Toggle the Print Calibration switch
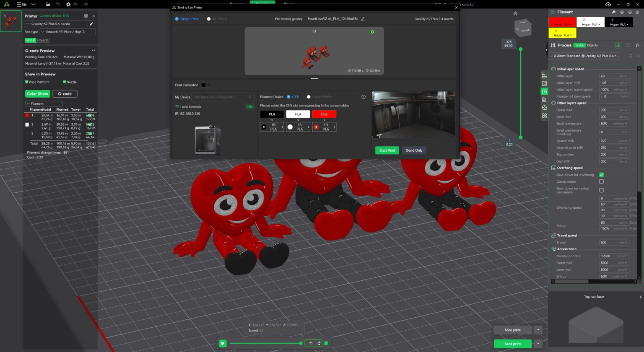Screen dimensions: 644x352 pos(205,85)
